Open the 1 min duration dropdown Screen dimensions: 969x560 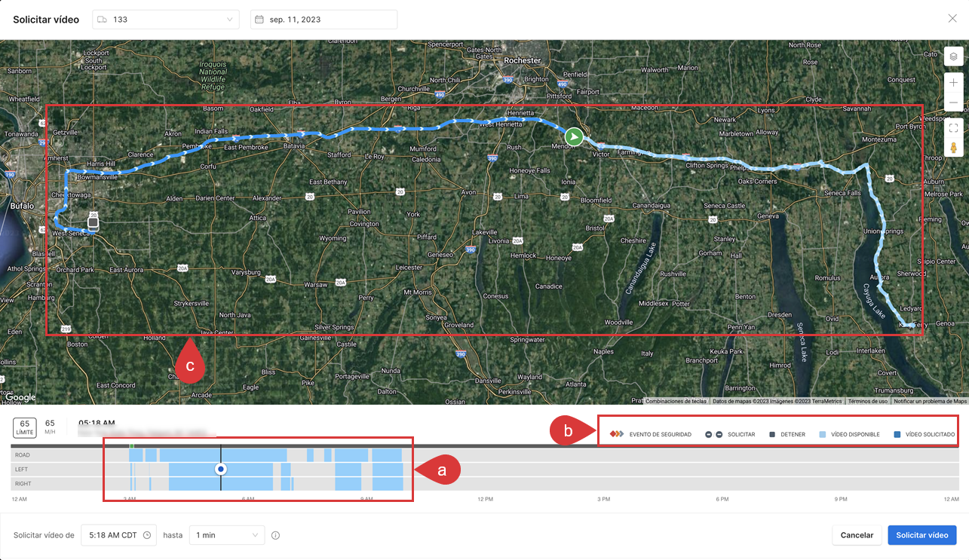tap(227, 535)
